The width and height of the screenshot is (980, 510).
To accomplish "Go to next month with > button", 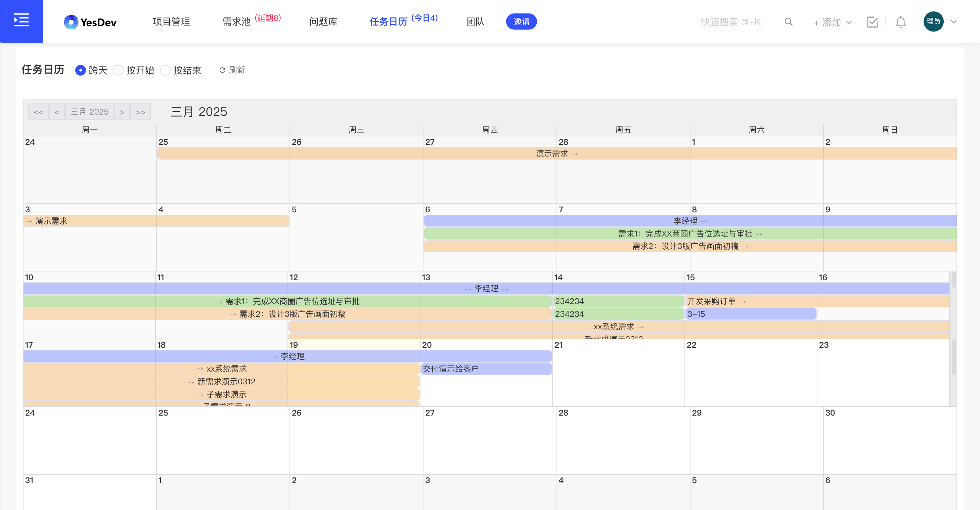I will (122, 112).
